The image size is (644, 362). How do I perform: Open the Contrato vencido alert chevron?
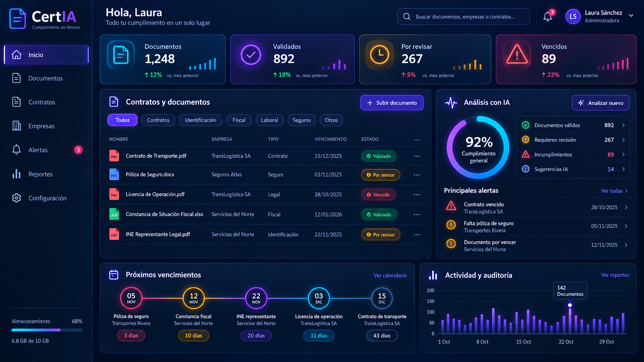click(626, 207)
